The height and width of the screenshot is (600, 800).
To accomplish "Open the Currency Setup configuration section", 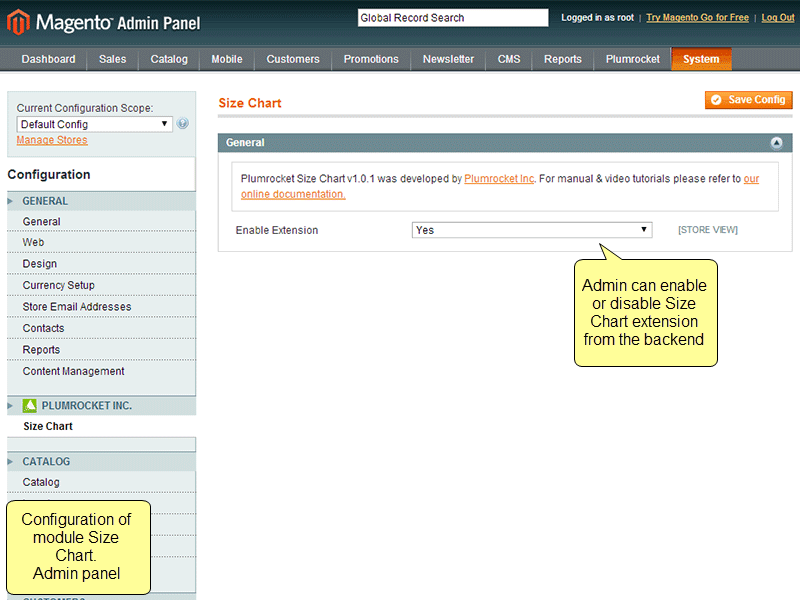I will click(62, 285).
